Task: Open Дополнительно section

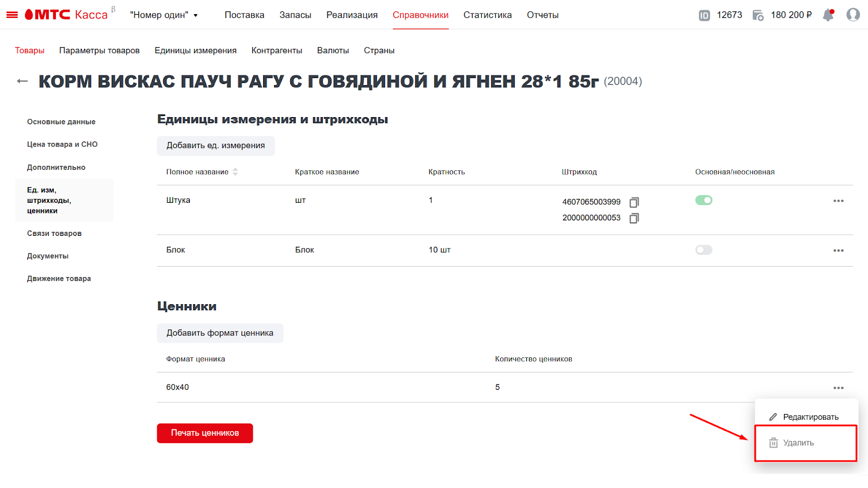Action: [56, 168]
